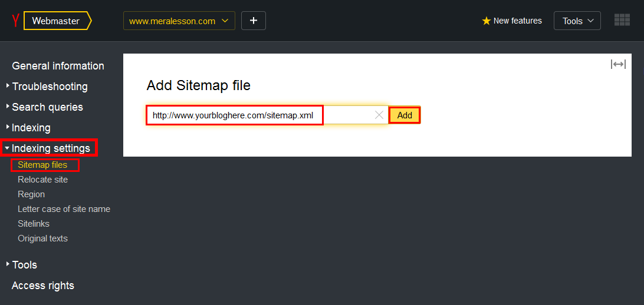Image resolution: width=644 pixels, height=305 pixels.
Task: Open Access rights page
Action: (x=43, y=286)
